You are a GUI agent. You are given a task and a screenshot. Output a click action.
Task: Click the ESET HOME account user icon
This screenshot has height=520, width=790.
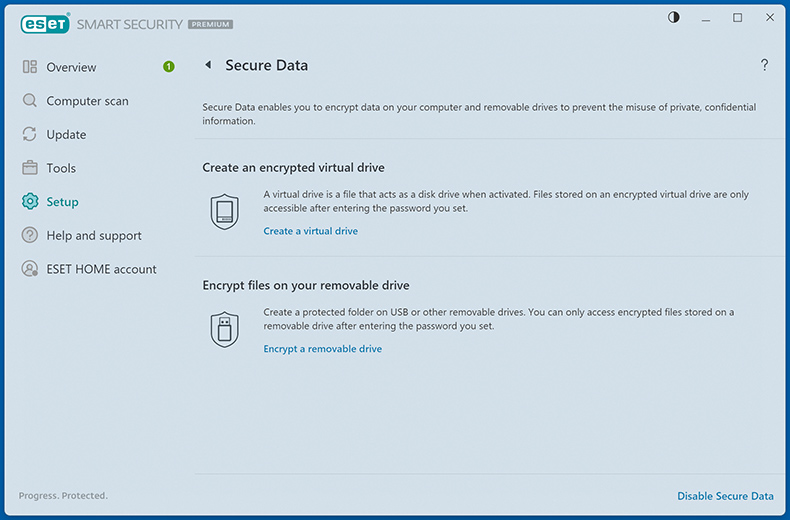click(x=30, y=269)
